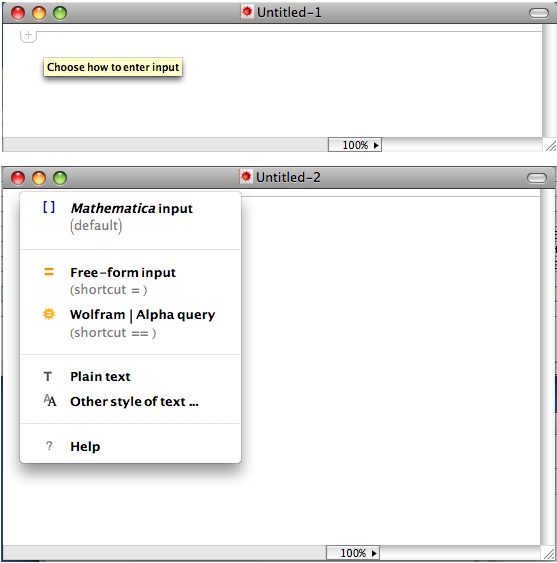This screenshot has height=563, width=557.
Task: Click the question mark Help icon
Action: point(49,446)
